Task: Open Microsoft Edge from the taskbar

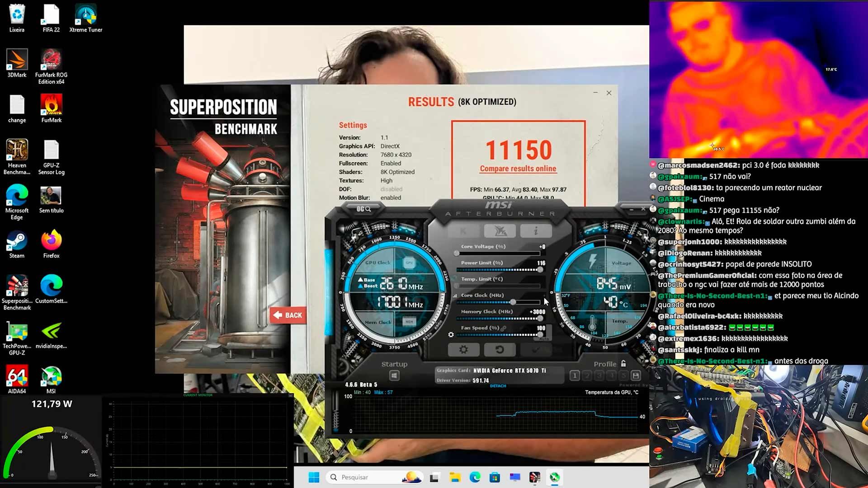Action: pos(475,477)
